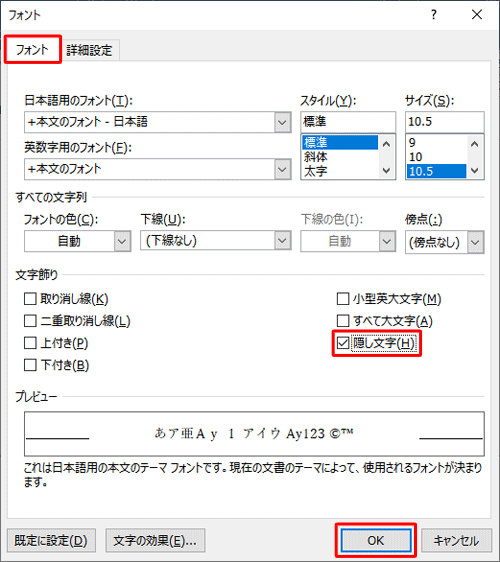The height and width of the screenshot is (562, 500).
Task: Toggle the 上付き checkbox
Action: coord(30,343)
